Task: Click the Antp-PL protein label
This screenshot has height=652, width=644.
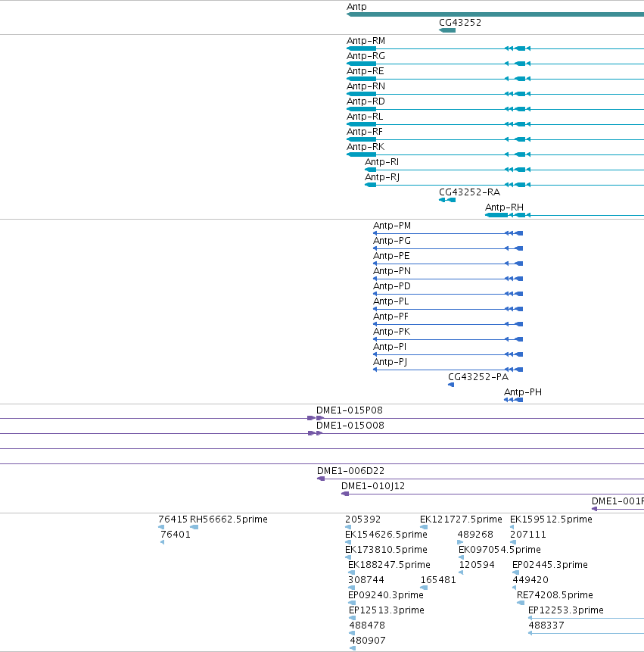Action: (x=391, y=301)
